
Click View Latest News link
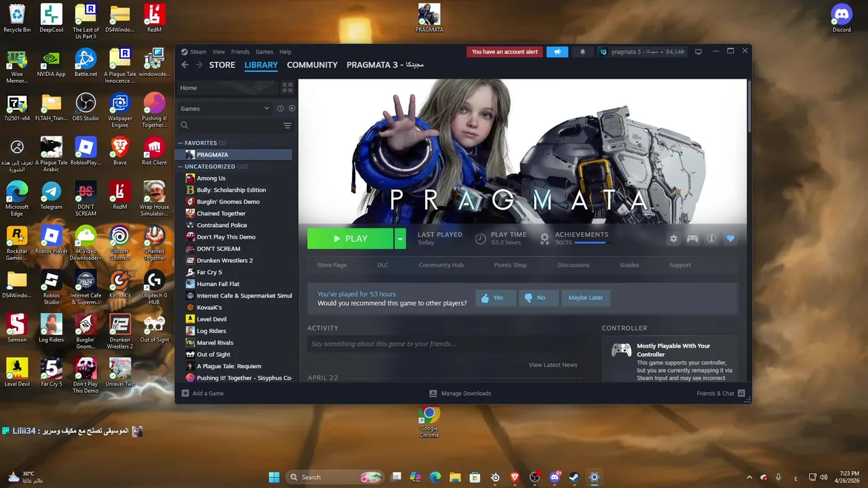pos(553,365)
